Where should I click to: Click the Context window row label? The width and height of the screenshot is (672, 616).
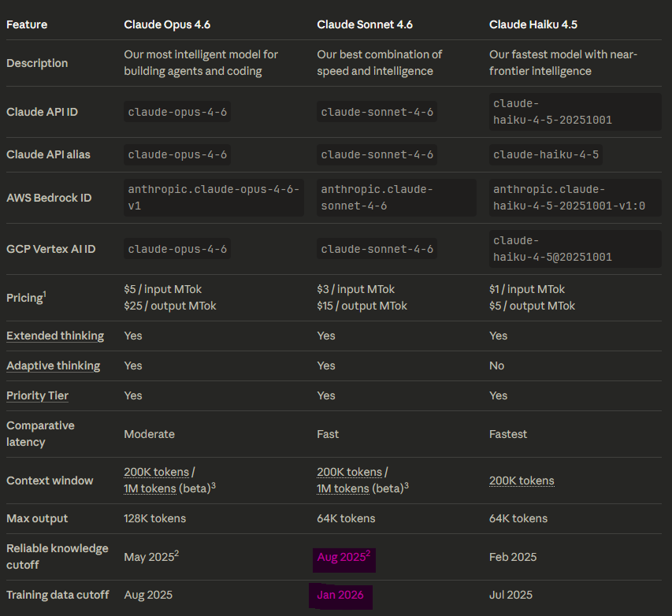coord(50,481)
